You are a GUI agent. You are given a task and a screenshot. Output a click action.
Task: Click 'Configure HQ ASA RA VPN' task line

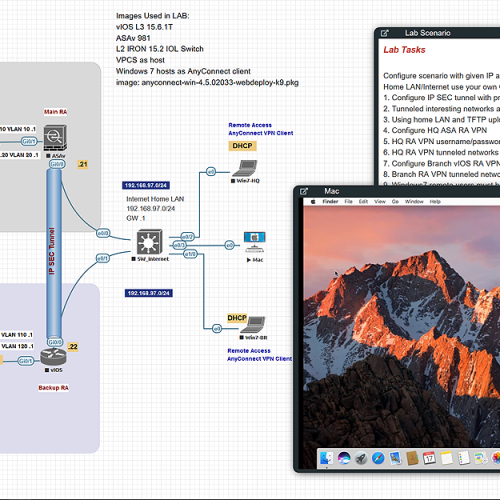click(435, 130)
